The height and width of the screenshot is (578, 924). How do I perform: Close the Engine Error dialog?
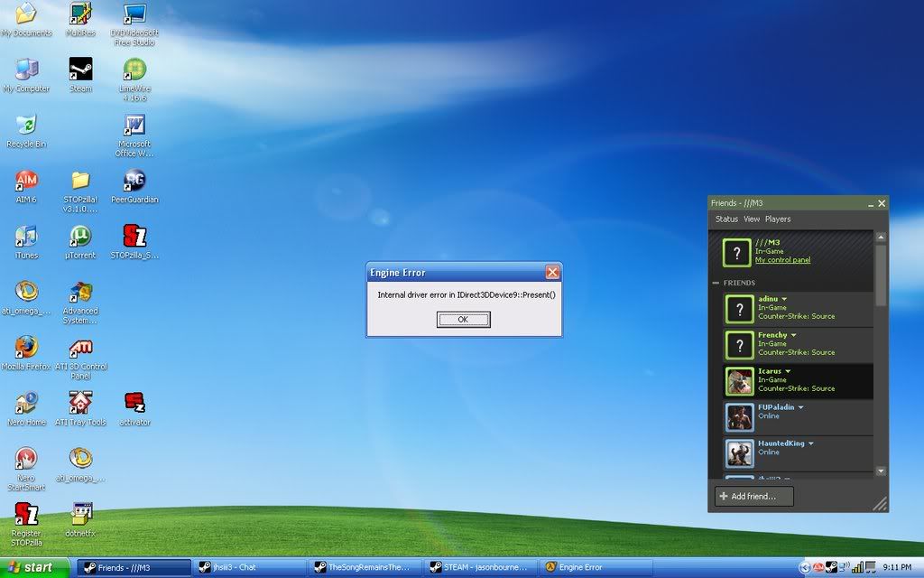coord(552,272)
